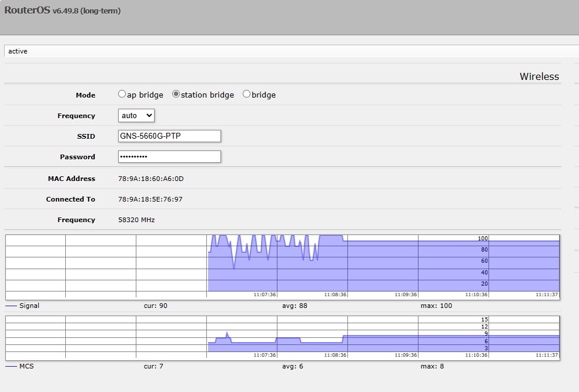Click the MCS max: 8 reading

(x=432, y=367)
